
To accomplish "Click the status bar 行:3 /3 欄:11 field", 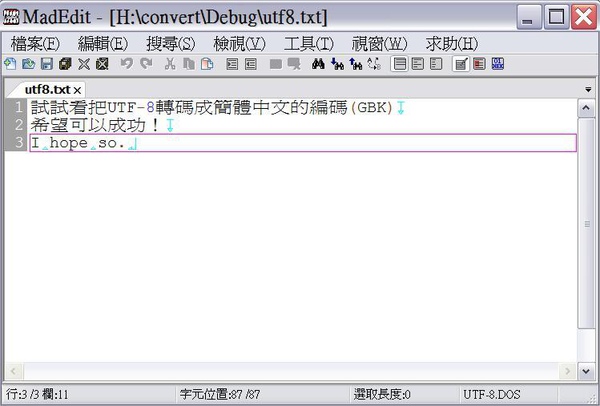I will [90, 394].
